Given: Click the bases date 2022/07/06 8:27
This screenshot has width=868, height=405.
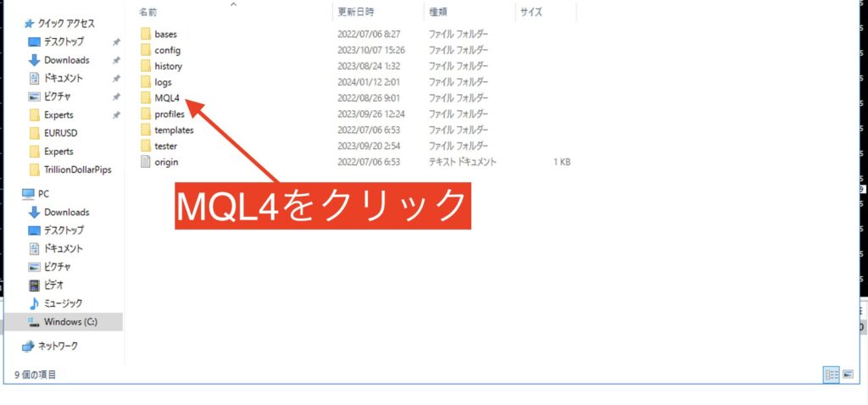Looking at the screenshot, I should click(369, 34).
